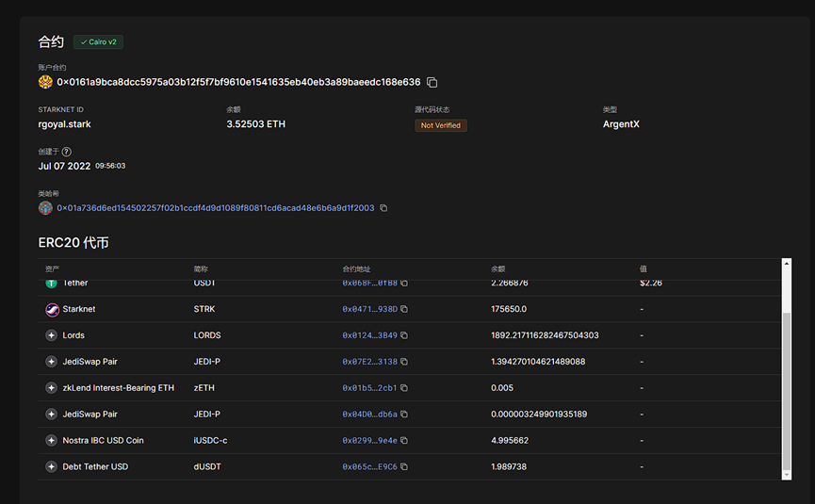The image size is (815, 504).
Task: Click the Starknet token logo icon
Action: pos(52,309)
